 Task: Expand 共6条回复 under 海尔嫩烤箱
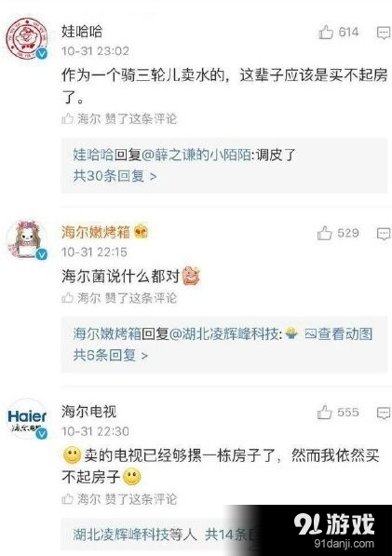pos(110,355)
